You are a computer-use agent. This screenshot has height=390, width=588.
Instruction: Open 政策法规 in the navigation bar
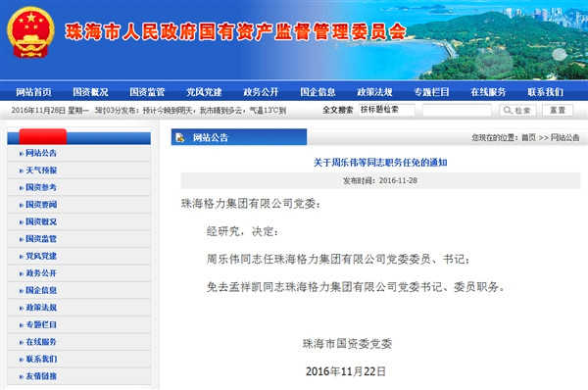click(x=374, y=92)
